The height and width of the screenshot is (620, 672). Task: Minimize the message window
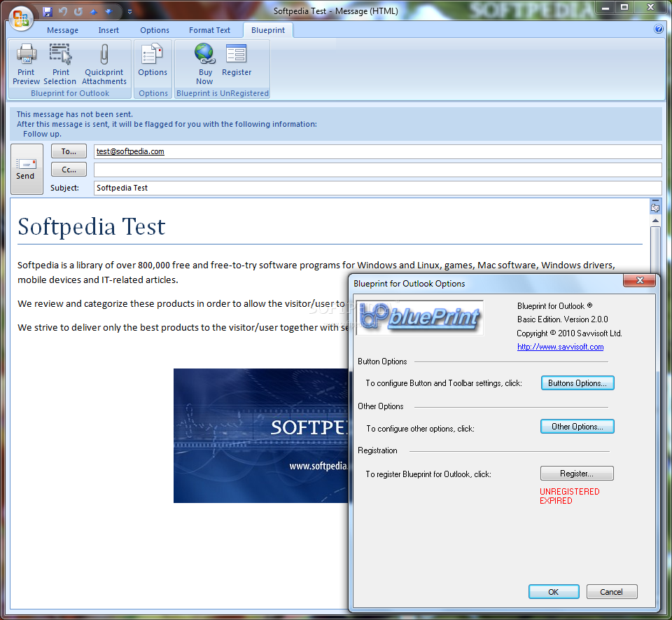(x=605, y=7)
